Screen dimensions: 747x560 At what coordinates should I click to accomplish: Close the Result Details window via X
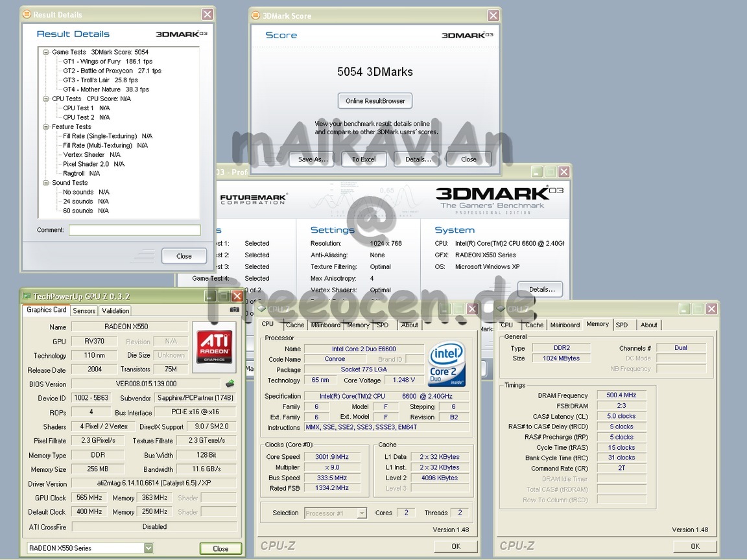click(x=207, y=14)
